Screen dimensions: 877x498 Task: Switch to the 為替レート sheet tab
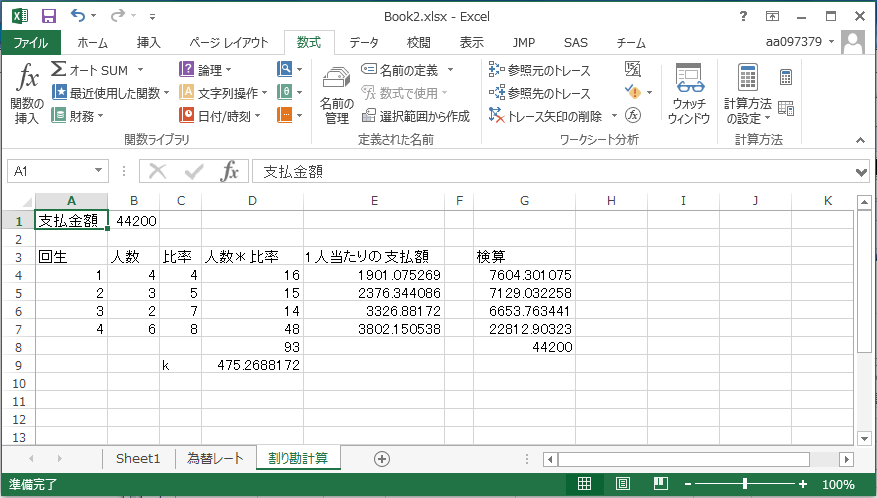215,459
